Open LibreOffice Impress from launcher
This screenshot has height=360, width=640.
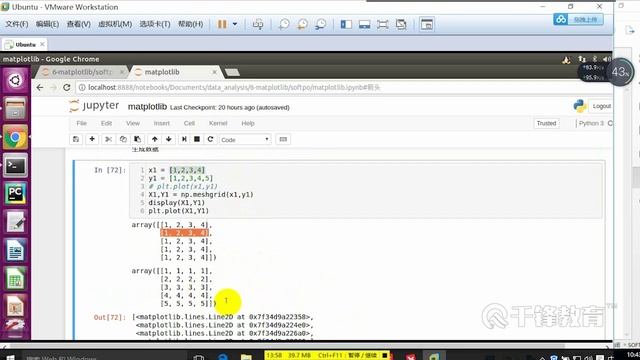16,307
